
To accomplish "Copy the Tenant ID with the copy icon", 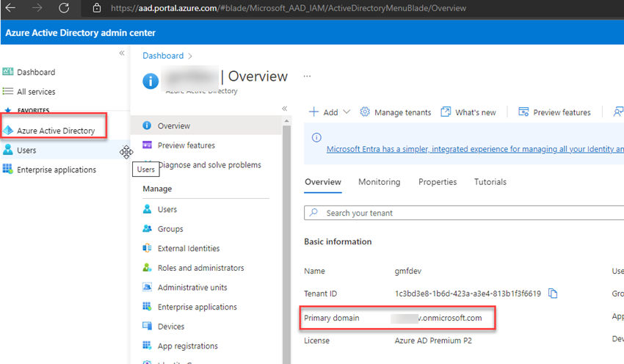I will pos(553,294).
